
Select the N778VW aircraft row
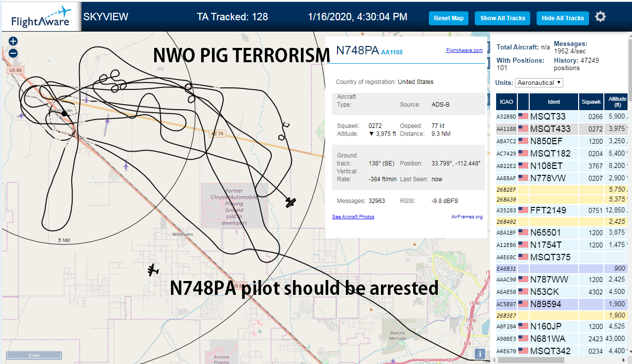pyautogui.click(x=561, y=178)
